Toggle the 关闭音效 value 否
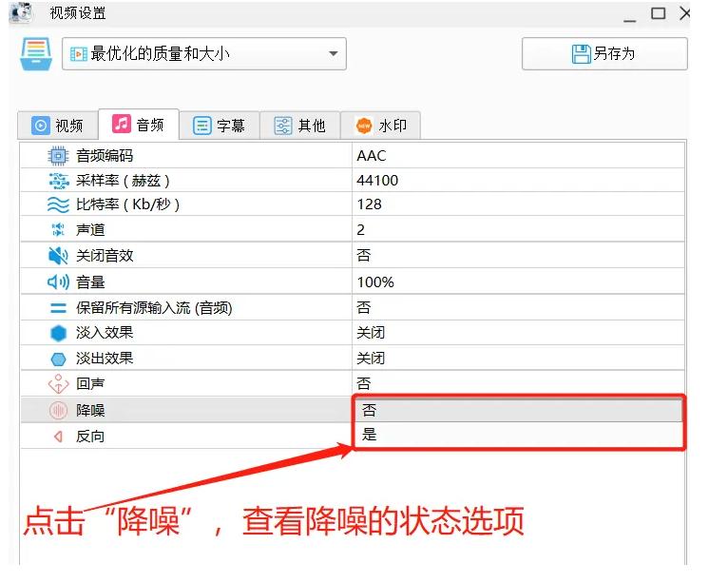This screenshot has width=728, height=583. point(518,255)
